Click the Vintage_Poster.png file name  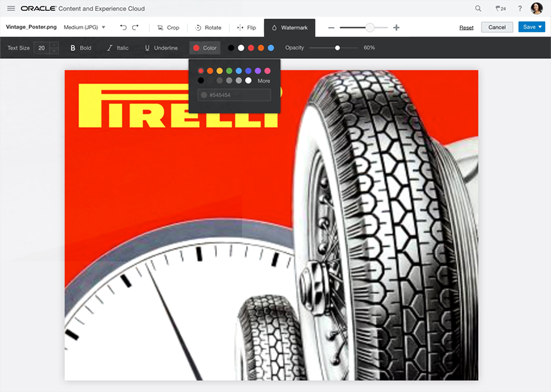pos(31,27)
